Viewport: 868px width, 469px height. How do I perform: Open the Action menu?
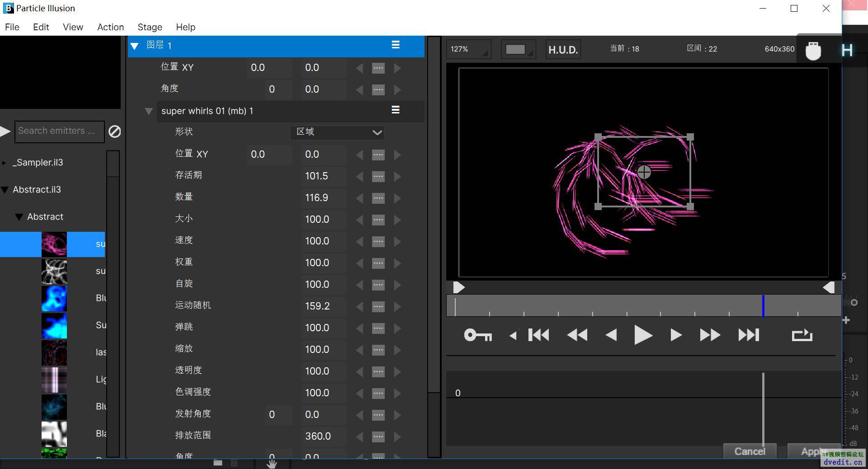pyautogui.click(x=110, y=27)
